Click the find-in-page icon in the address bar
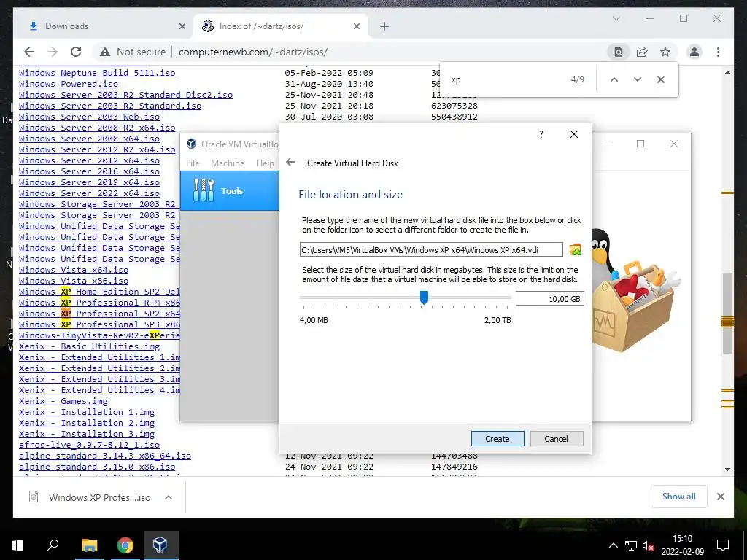This screenshot has width=747, height=560. pos(618,52)
